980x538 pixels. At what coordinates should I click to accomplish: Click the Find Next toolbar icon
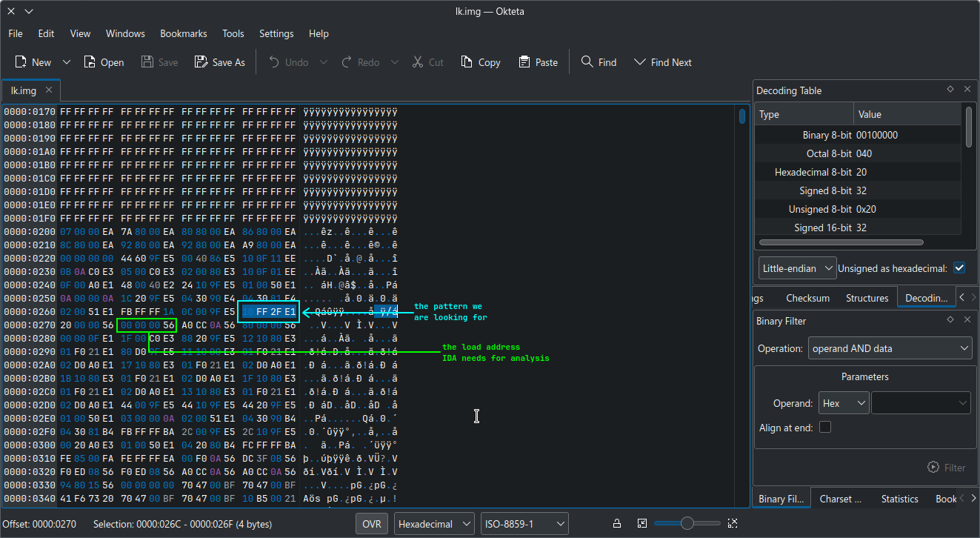pos(640,62)
